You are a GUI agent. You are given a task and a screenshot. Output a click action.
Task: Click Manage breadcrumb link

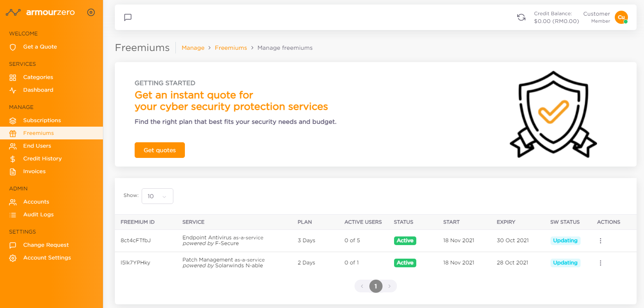click(193, 48)
